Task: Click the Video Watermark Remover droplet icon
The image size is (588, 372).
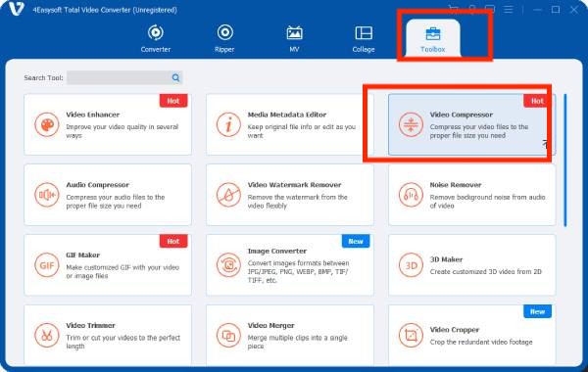Action: tap(228, 195)
